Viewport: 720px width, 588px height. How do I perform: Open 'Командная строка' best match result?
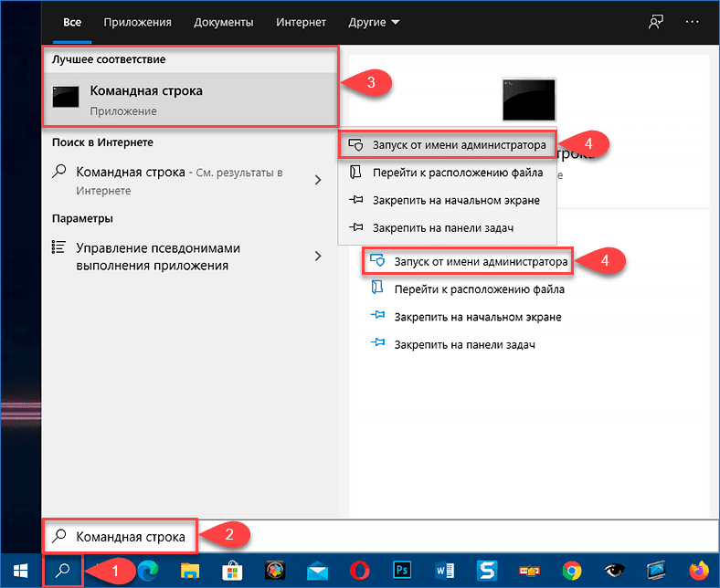[x=191, y=100]
